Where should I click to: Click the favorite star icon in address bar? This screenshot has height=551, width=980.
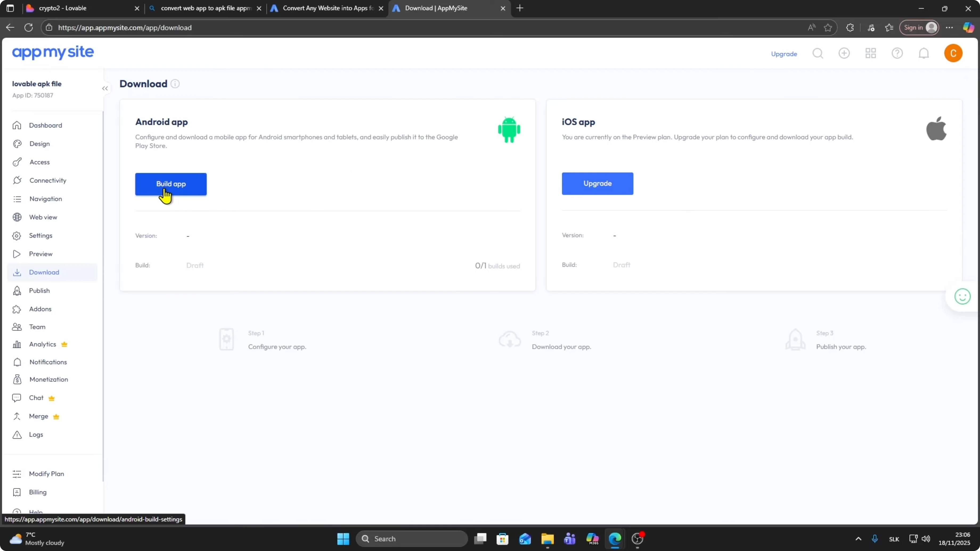pos(828,27)
